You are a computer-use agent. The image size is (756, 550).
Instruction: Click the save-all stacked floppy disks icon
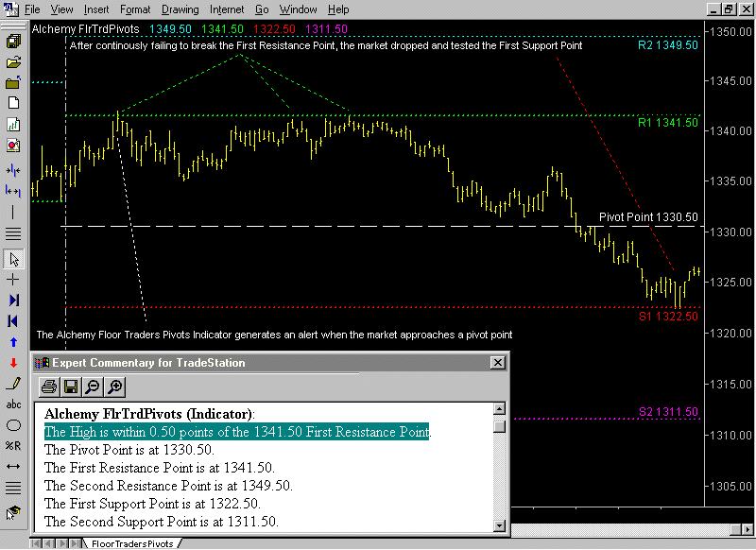pos(13,42)
